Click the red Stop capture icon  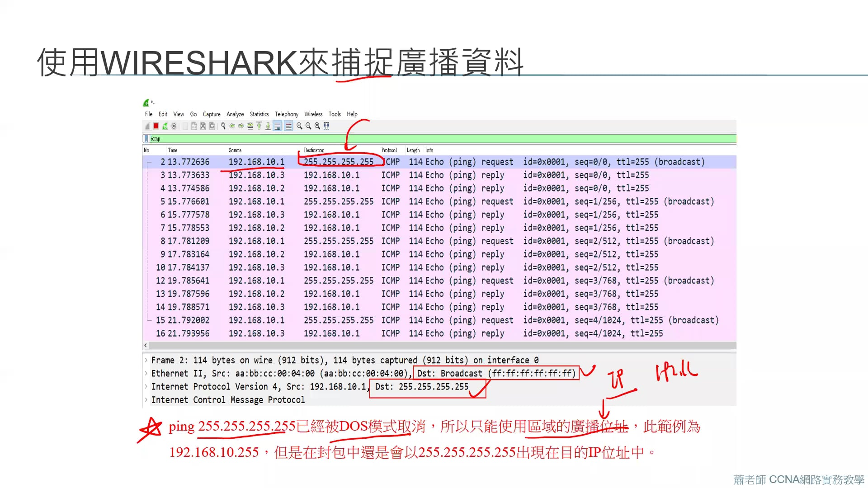(156, 126)
